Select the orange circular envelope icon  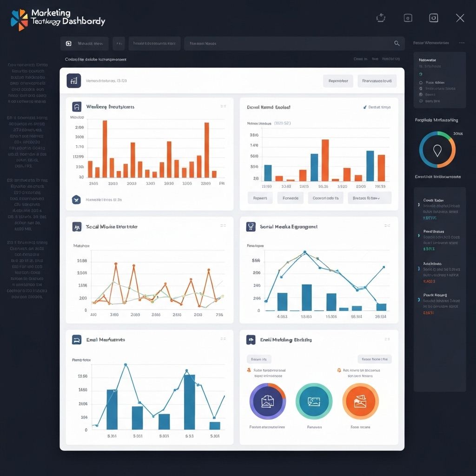pos(360,401)
